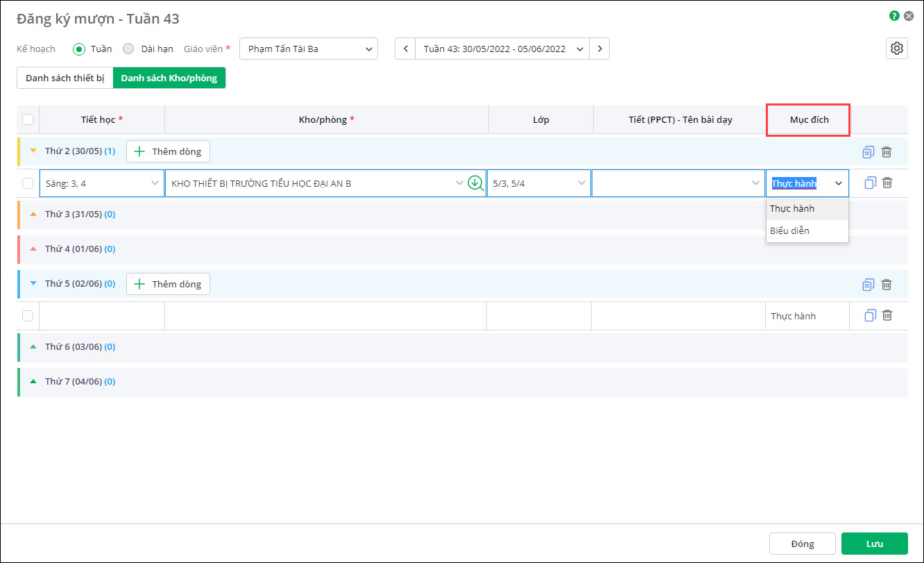Delete the Sáng: 3, 4 row
This screenshot has width=924, height=563.
(x=887, y=183)
